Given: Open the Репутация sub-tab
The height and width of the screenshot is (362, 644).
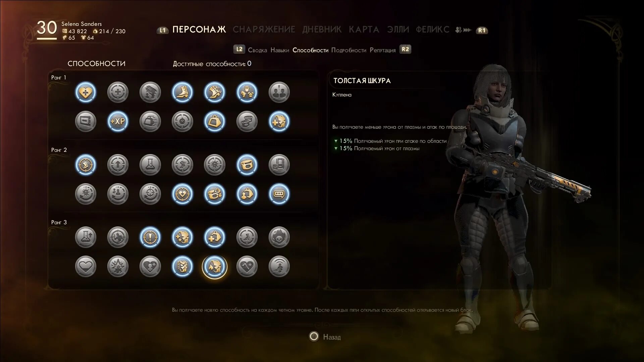Looking at the screenshot, I should [383, 50].
